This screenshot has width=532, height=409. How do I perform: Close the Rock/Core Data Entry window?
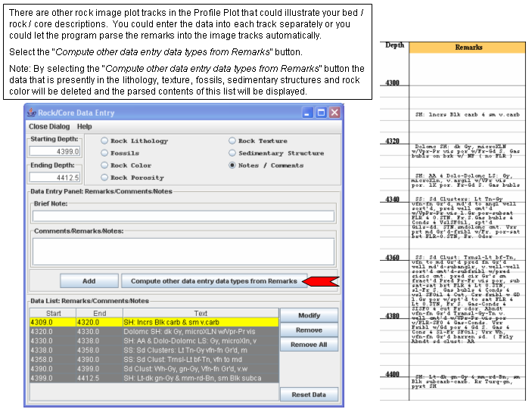(x=334, y=113)
